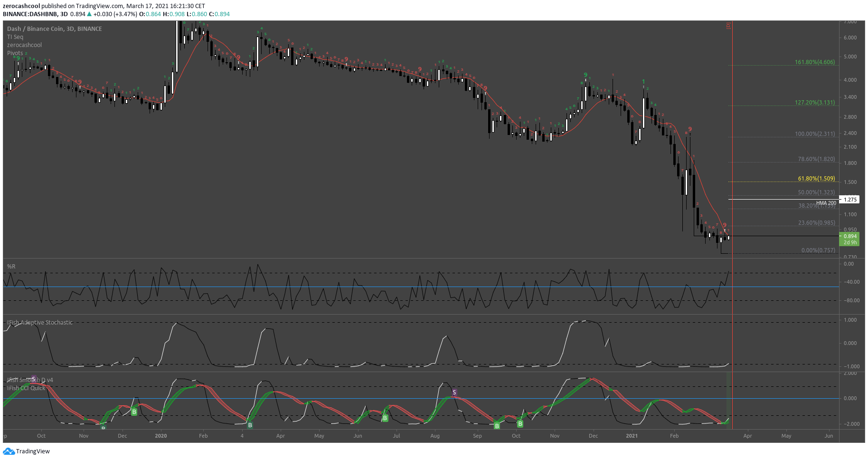Click the 23.60%(0.985) Fibonacci level label
This screenshot has width=868, height=460.
pos(816,223)
